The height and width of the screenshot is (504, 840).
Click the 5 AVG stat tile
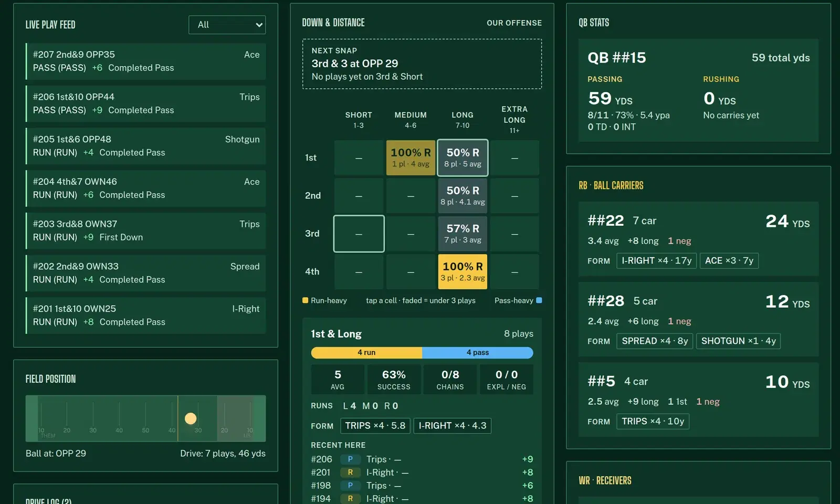[x=338, y=380]
